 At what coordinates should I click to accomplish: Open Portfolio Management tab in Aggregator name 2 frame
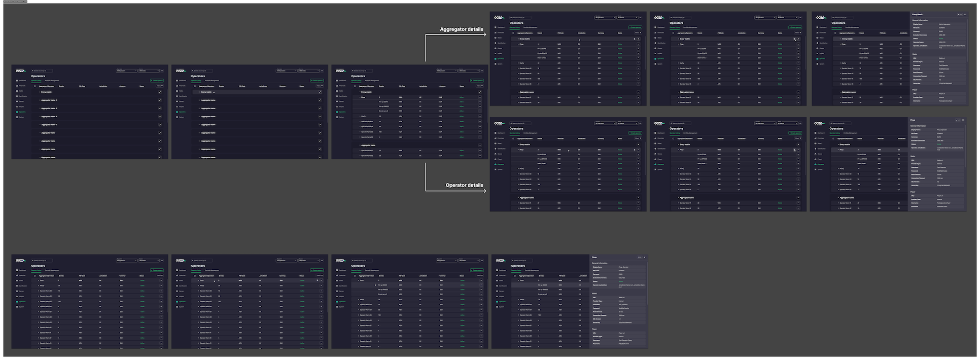point(52,81)
